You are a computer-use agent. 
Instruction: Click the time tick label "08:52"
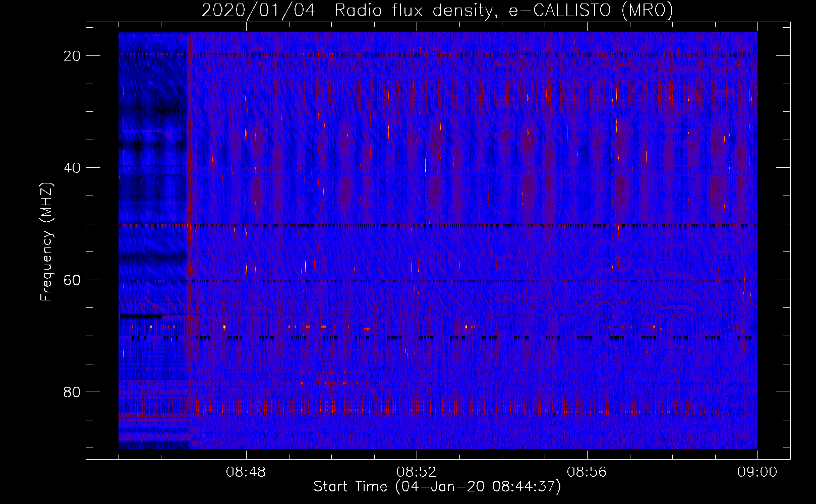[x=417, y=472]
